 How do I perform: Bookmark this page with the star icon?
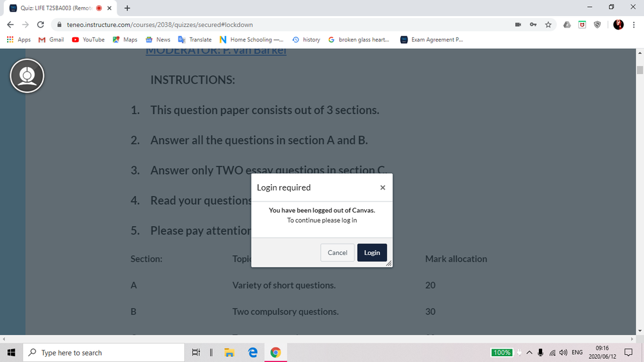(548, 24)
